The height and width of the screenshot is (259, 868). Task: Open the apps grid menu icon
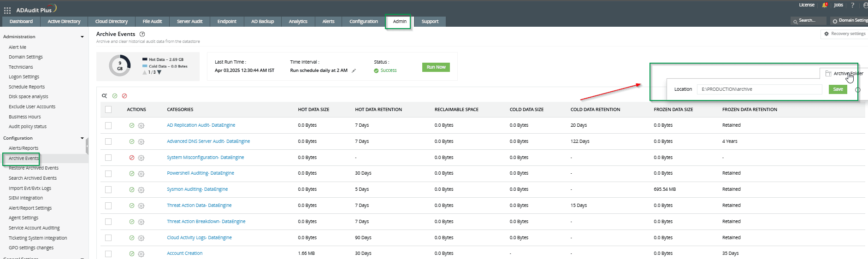pyautogui.click(x=7, y=10)
